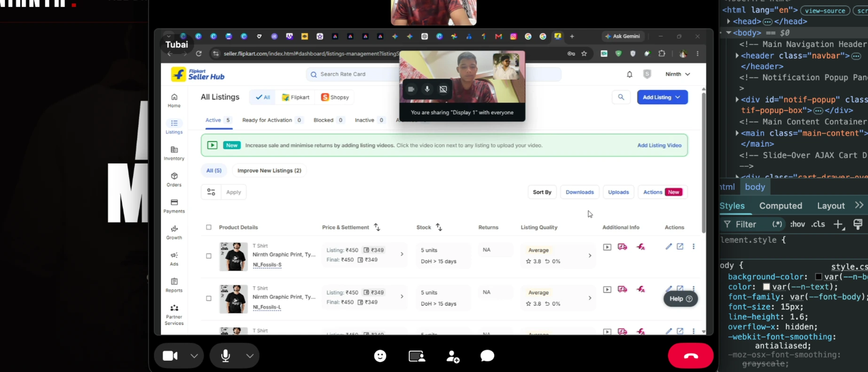
Task: Toggle the microphone button in call bar
Action: pyautogui.click(x=226, y=356)
